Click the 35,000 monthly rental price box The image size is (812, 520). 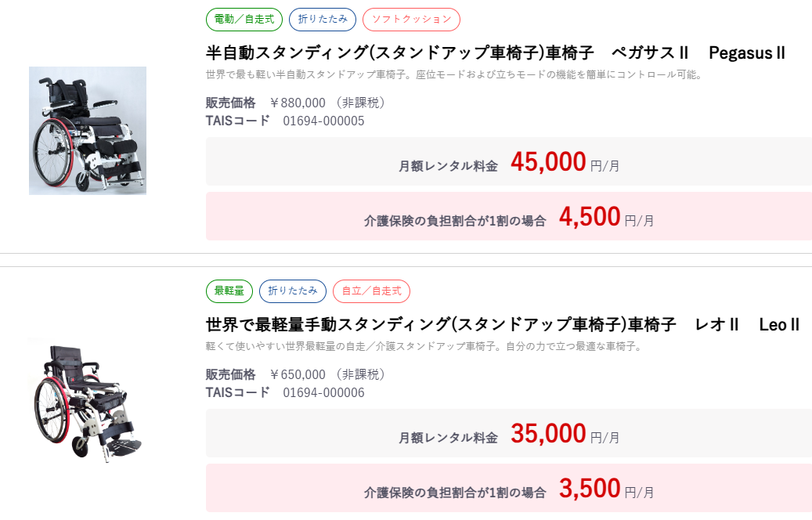[508, 433]
